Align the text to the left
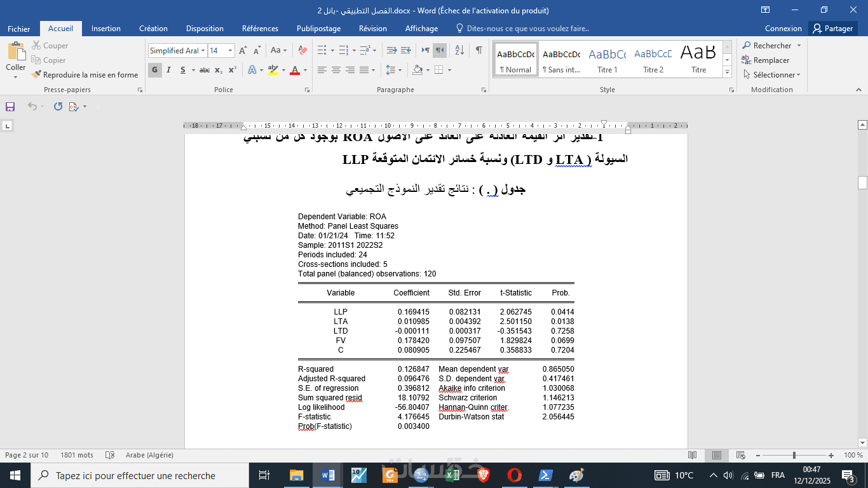This screenshot has width=868, height=488. [x=322, y=70]
